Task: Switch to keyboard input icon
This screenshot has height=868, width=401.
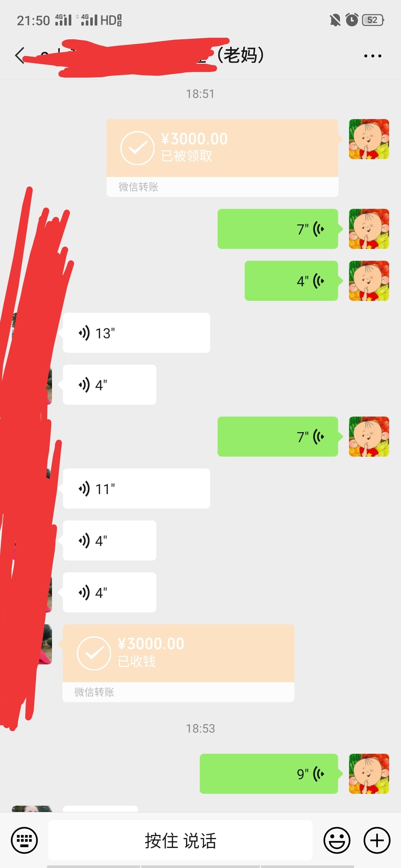Action: coord(24,840)
